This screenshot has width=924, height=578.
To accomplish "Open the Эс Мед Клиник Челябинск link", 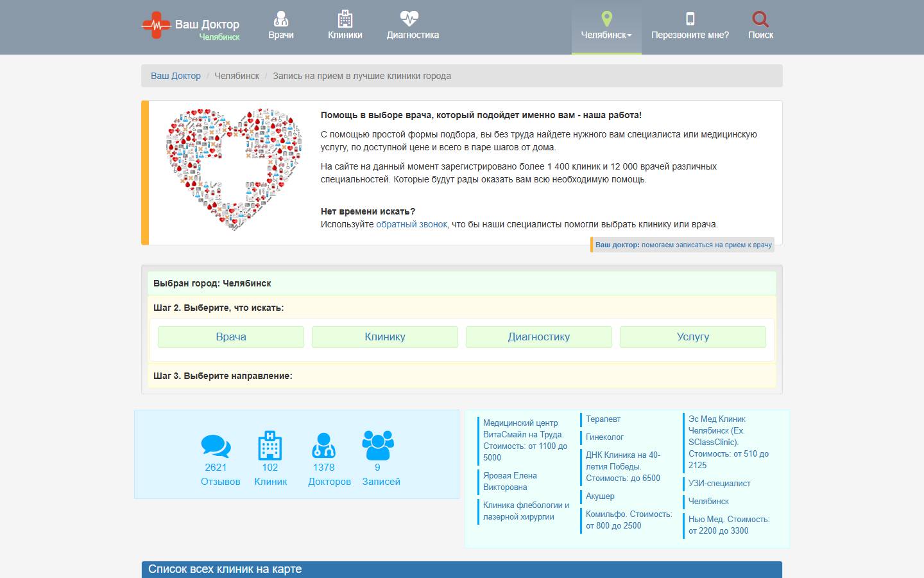I will (x=728, y=442).
